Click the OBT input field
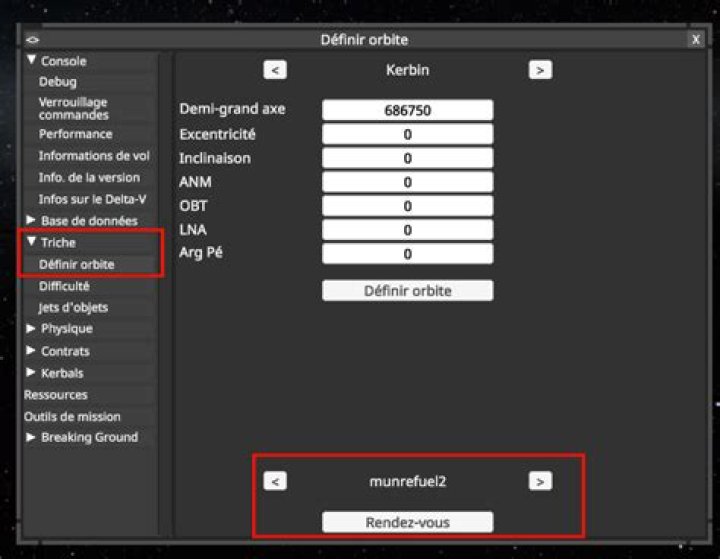Viewport: 720px width, 559px height. pyautogui.click(x=408, y=206)
